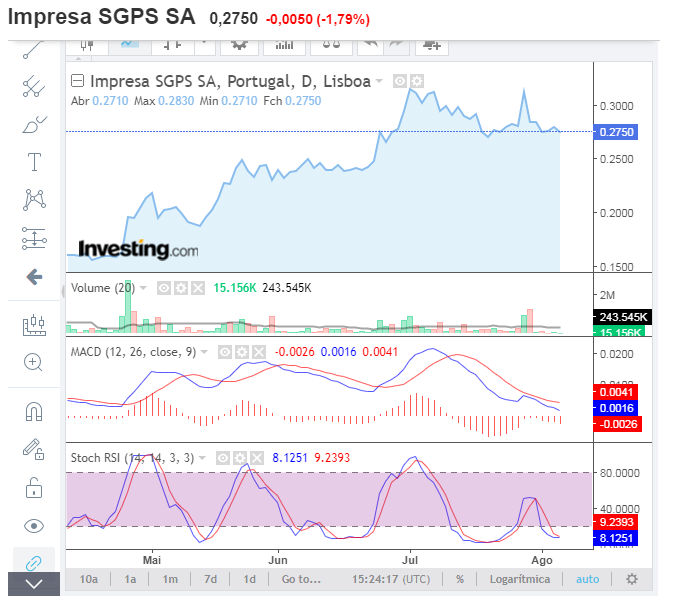Click the 15:24:17 (UTC) timezone clock
Screen dimensions: 675x597
click(x=391, y=579)
